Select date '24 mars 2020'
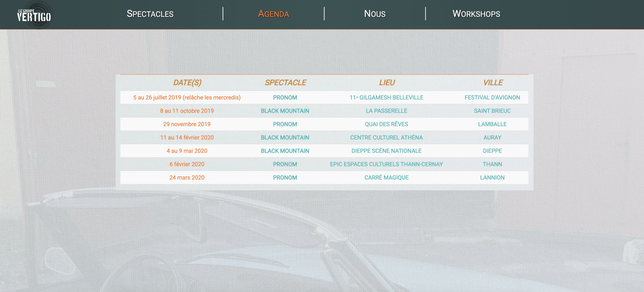 pos(187,177)
